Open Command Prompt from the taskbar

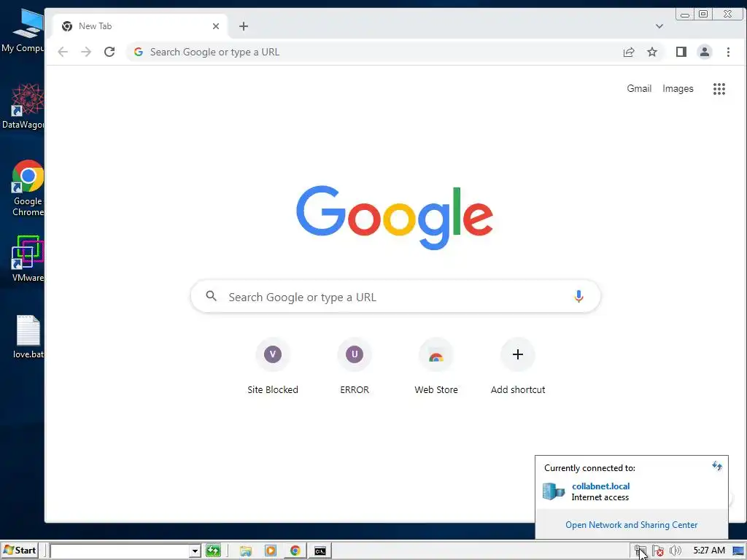(x=320, y=551)
